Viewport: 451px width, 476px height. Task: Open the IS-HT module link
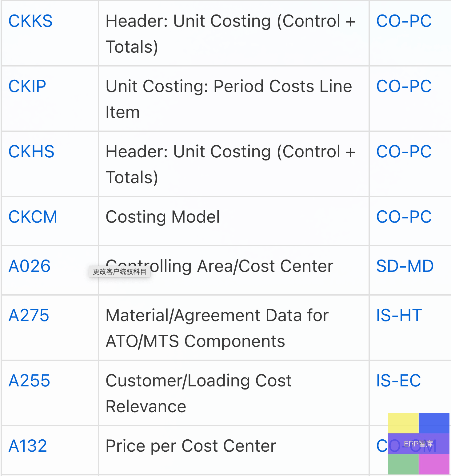(x=399, y=316)
